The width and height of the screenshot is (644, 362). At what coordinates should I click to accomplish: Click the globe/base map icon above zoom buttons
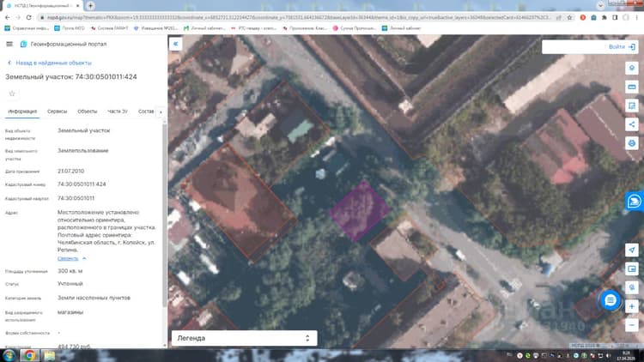(632, 287)
